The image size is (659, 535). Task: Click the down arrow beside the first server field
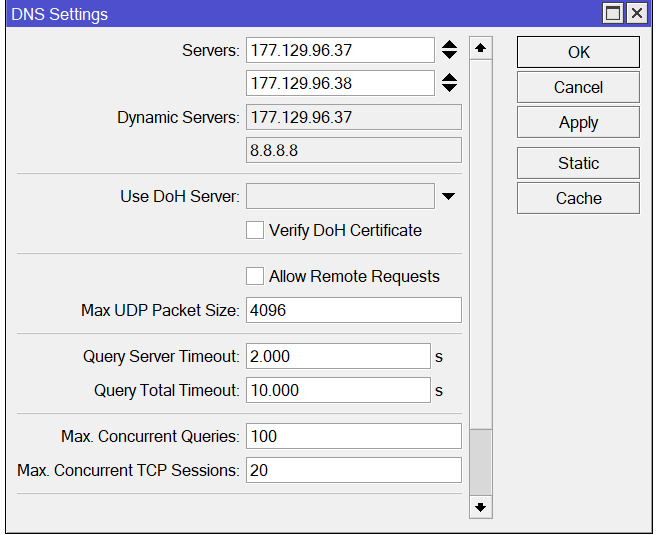[x=449, y=55]
